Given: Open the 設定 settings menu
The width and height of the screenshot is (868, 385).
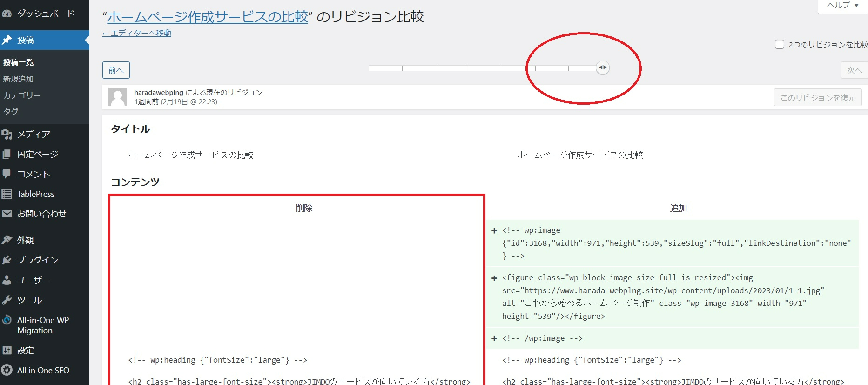Looking at the screenshot, I should point(26,351).
